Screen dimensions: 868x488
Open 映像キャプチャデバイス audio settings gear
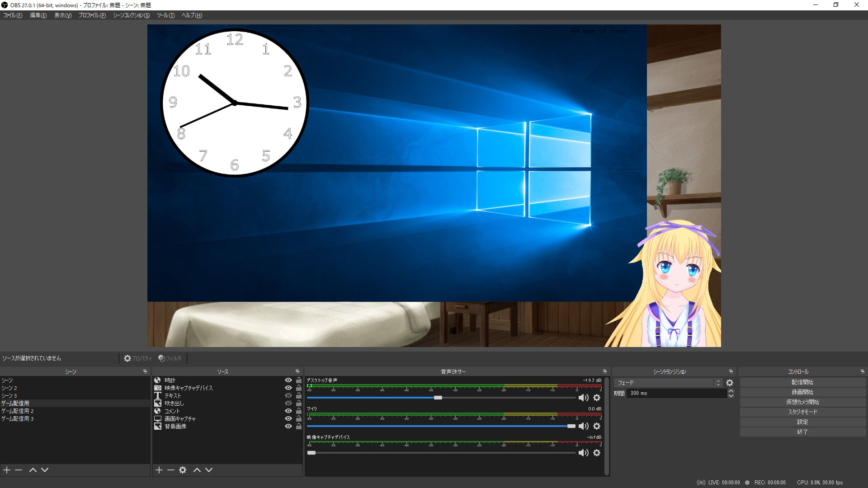point(597,453)
